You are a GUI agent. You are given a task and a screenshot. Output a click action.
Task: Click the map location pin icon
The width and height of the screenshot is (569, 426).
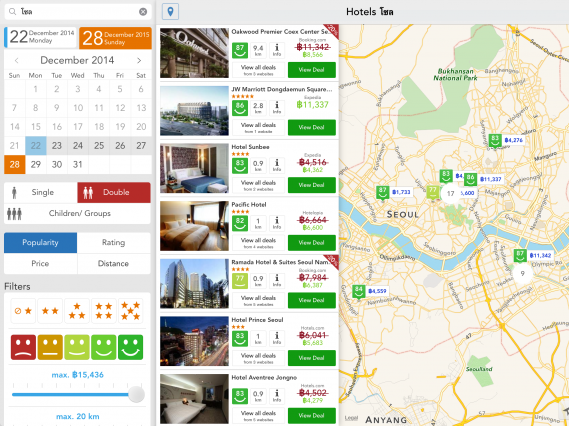point(170,12)
